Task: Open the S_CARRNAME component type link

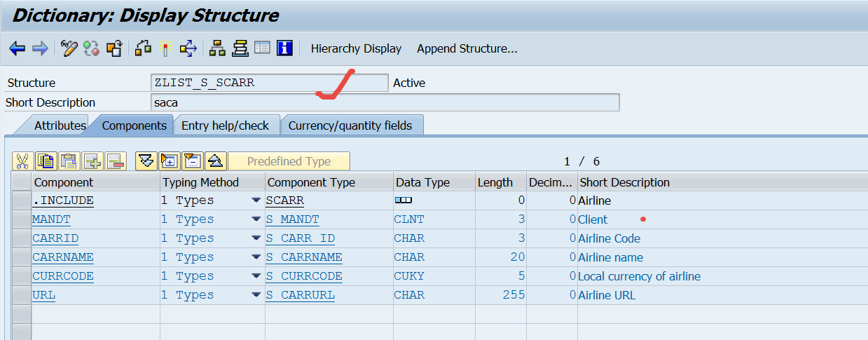Action: pyautogui.click(x=304, y=257)
